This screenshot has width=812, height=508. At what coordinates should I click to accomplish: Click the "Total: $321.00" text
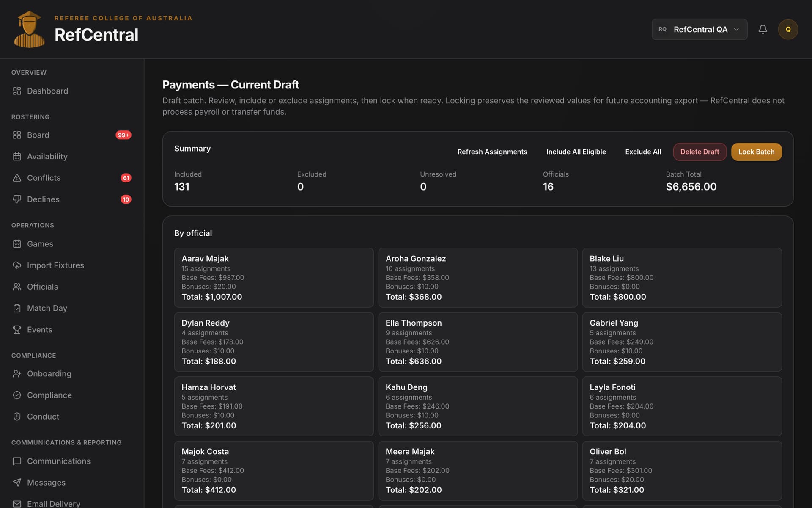tap(617, 490)
